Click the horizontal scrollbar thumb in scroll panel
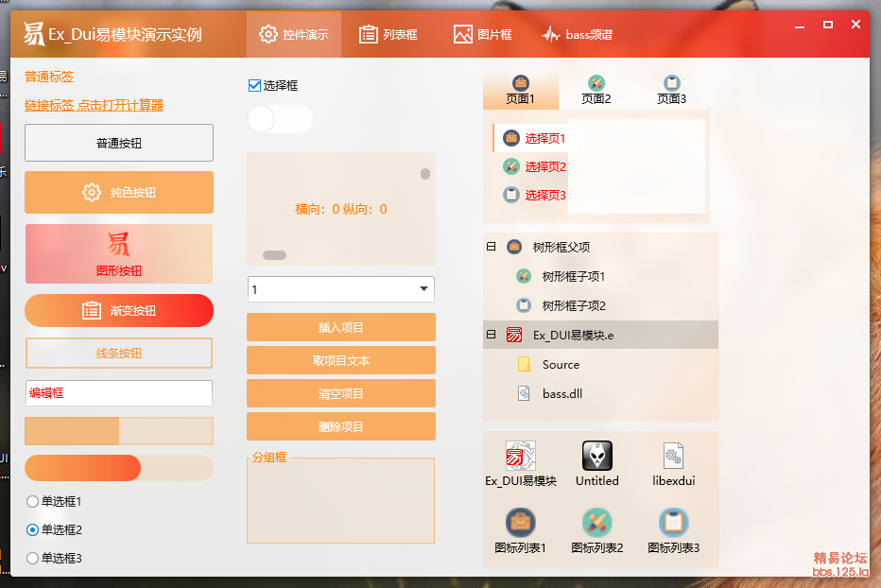This screenshot has height=588, width=881. pos(275,255)
